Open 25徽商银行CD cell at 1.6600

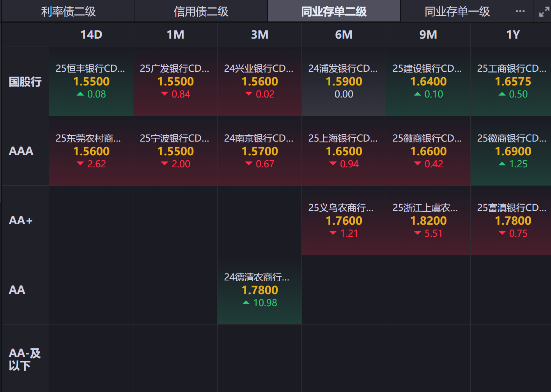[x=428, y=151]
